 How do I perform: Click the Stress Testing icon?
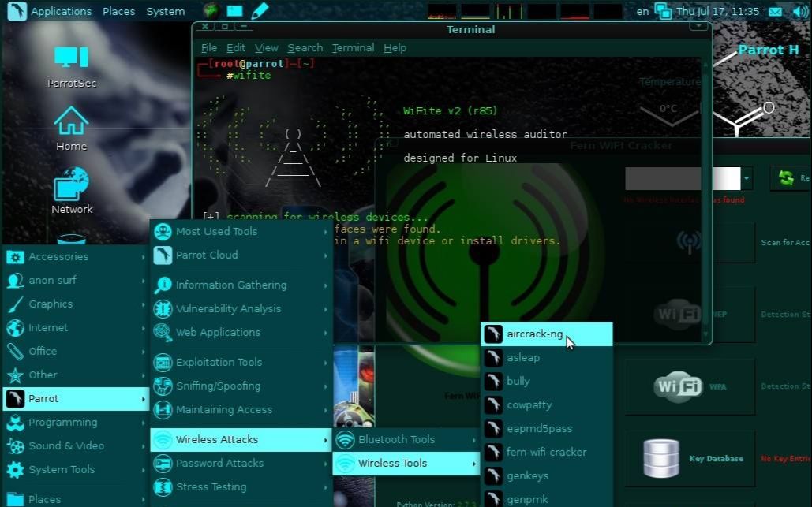click(163, 486)
